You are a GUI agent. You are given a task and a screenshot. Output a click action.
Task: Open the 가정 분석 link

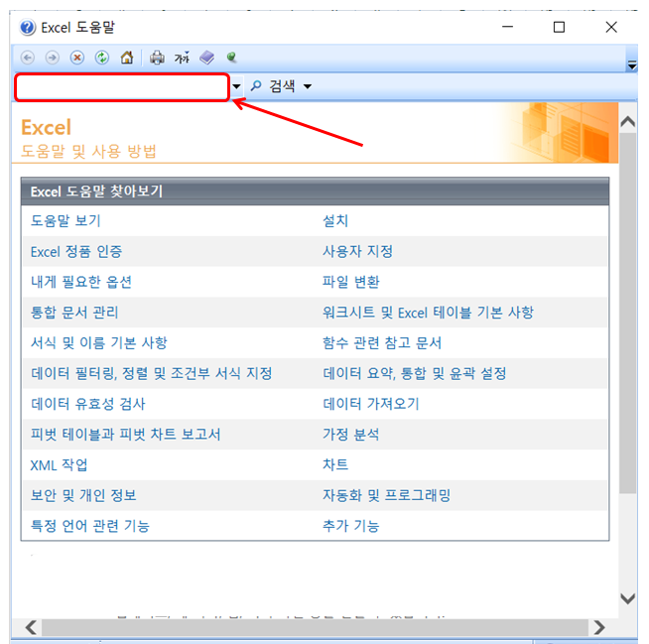tap(351, 435)
